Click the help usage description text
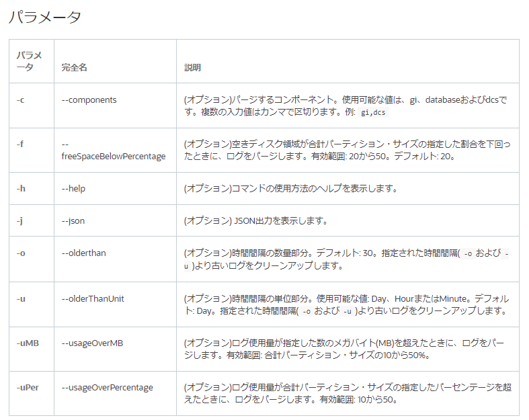 tap(291, 188)
